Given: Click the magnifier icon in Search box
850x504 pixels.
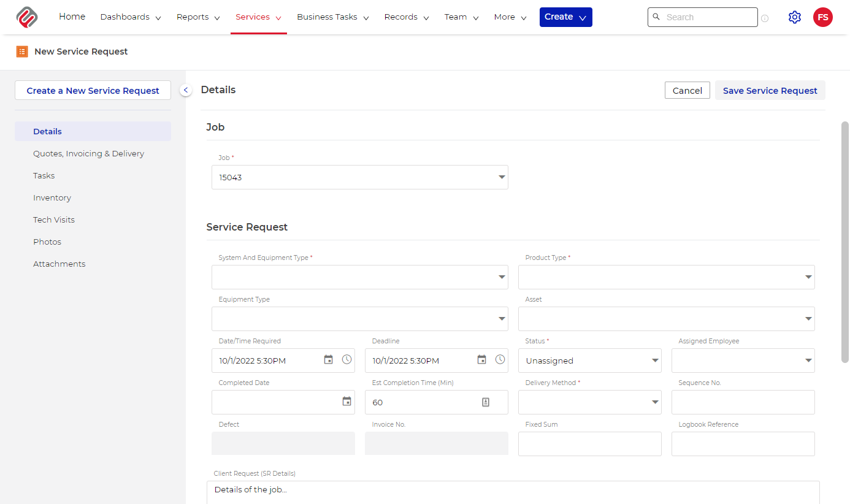Looking at the screenshot, I should click(657, 17).
